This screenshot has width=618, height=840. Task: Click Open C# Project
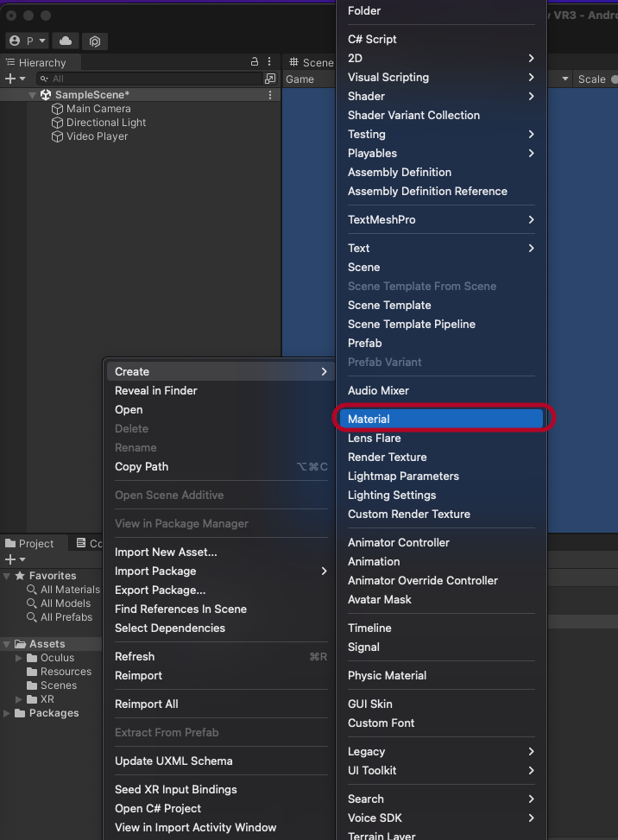coord(221,808)
